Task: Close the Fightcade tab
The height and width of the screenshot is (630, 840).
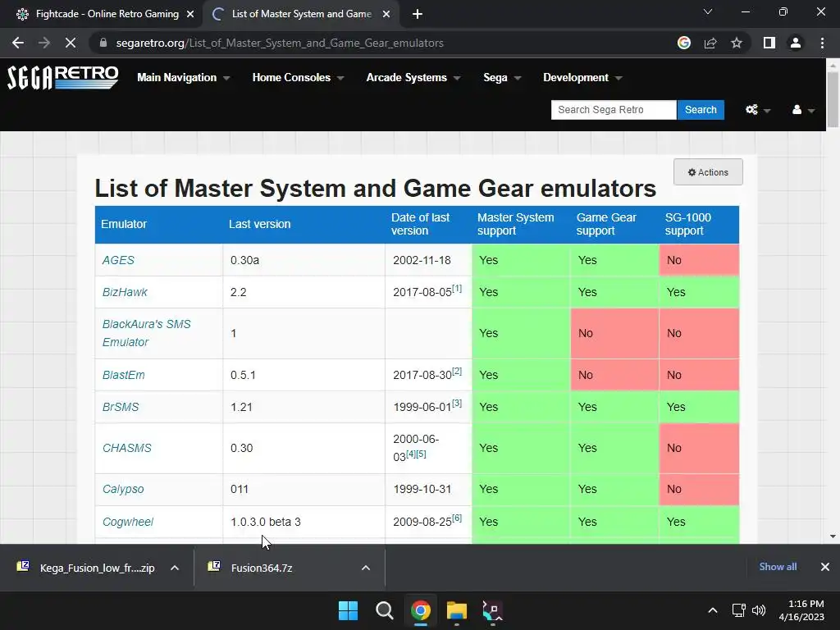Action: [x=190, y=14]
